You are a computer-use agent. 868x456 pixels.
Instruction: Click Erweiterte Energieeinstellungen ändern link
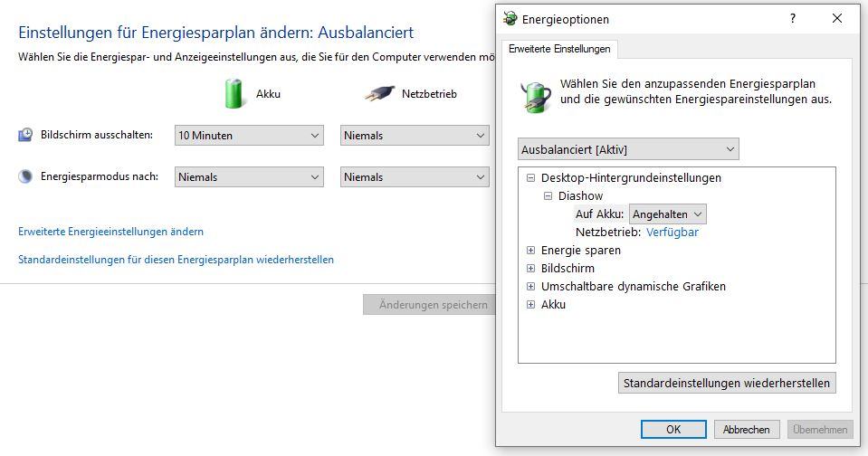110,232
